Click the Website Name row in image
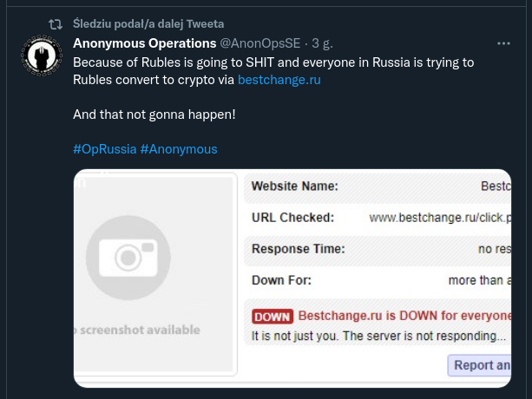532x399 pixels. pos(378,186)
